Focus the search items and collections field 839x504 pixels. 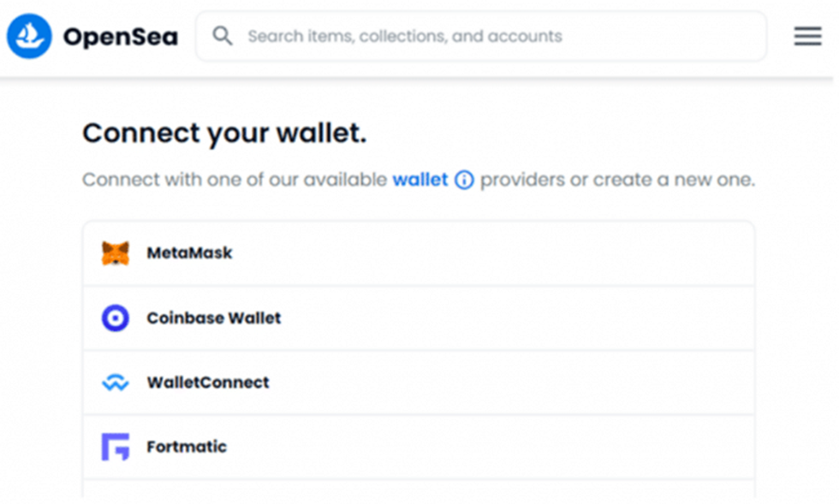(481, 36)
